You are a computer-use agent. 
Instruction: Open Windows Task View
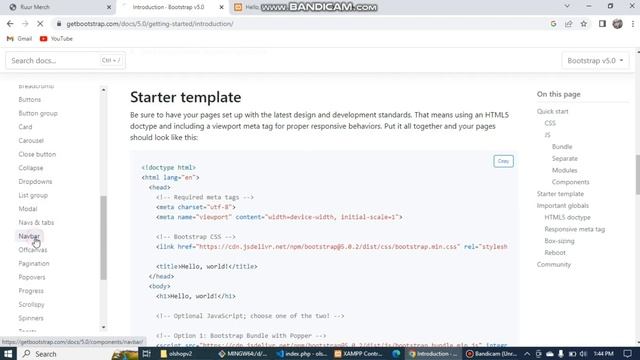[x=147, y=354]
